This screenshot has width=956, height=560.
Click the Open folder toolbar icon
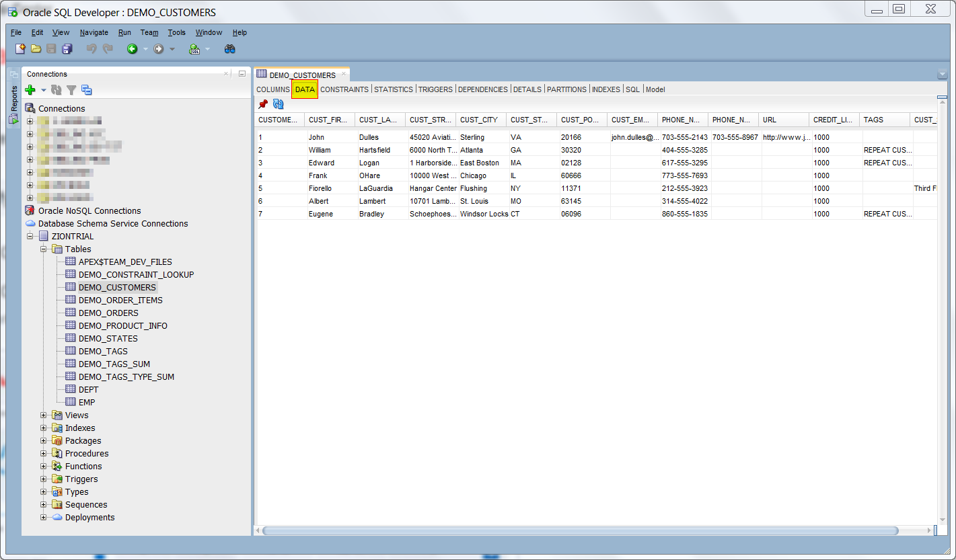(x=36, y=49)
